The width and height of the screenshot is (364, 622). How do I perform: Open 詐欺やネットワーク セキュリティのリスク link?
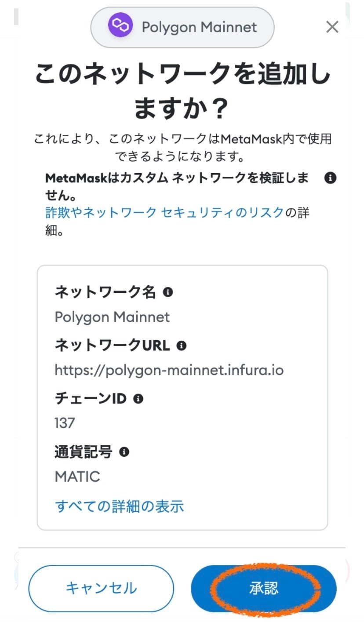click(x=165, y=213)
